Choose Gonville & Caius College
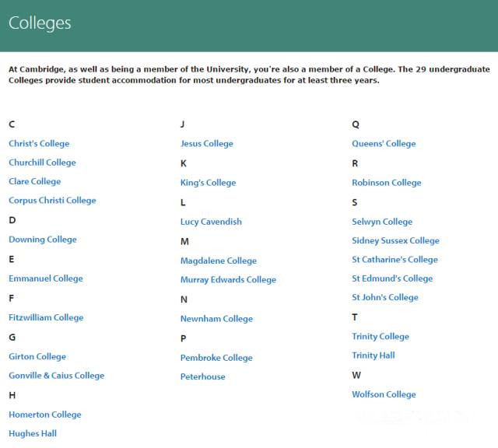This screenshot has height=448, width=498. [57, 376]
